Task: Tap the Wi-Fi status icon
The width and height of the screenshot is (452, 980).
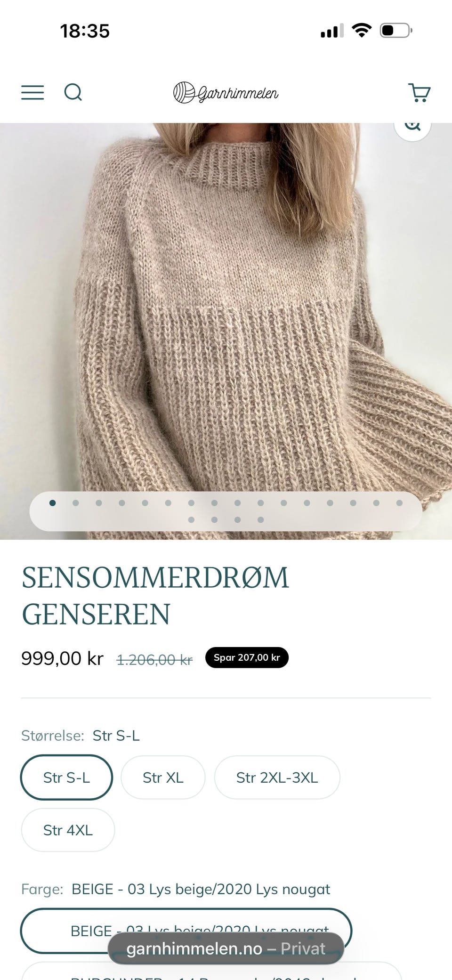Action: point(362,31)
